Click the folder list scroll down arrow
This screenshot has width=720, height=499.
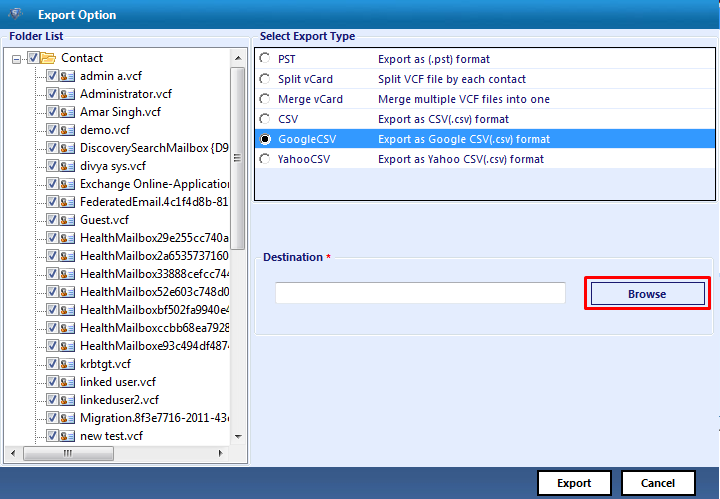pyautogui.click(x=238, y=437)
